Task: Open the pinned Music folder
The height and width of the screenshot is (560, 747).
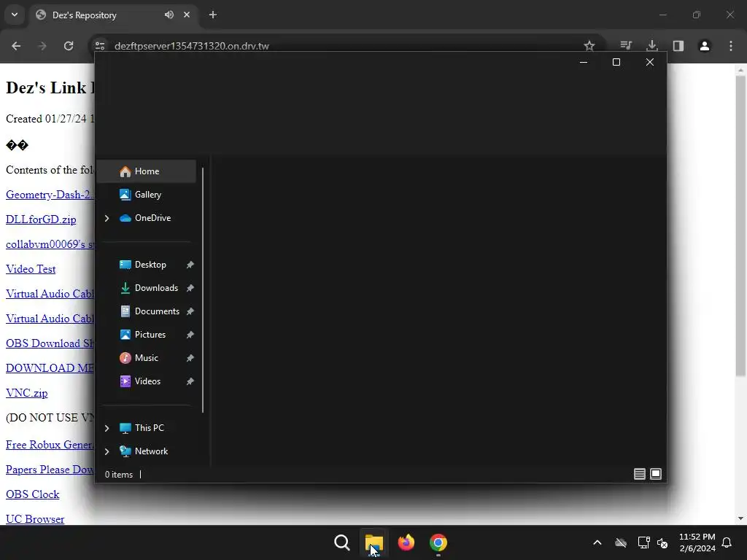Action: coord(146,358)
